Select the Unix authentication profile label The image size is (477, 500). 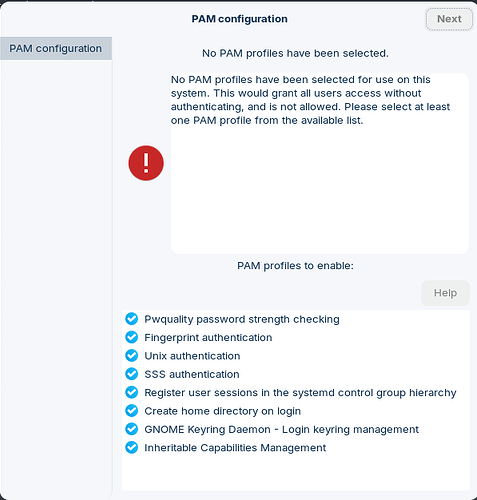pyautogui.click(x=192, y=356)
